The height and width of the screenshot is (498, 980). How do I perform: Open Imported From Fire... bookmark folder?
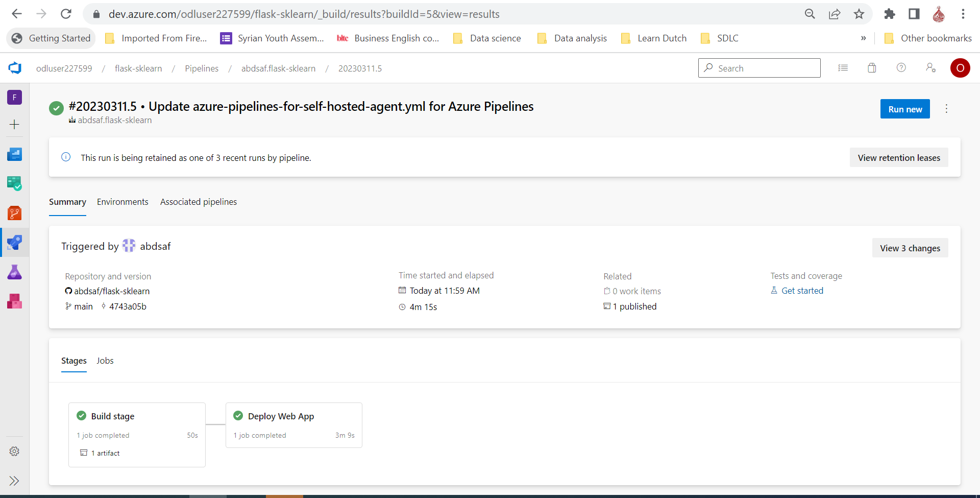[156, 38]
